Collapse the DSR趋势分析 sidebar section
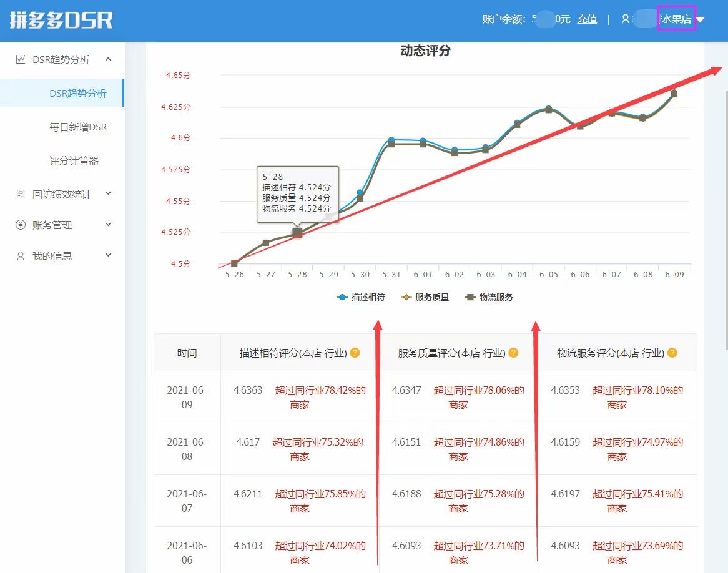 click(x=108, y=59)
